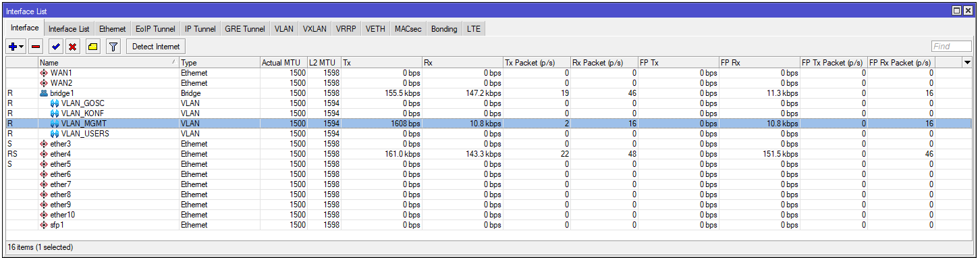Select the ether4 name text

pyautogui.click(x=61, y=153)
